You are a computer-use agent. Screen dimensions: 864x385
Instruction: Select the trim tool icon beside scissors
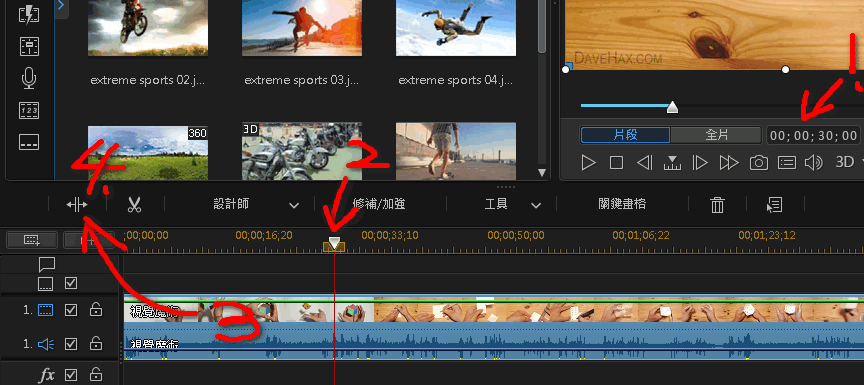(x=77, y=205)
